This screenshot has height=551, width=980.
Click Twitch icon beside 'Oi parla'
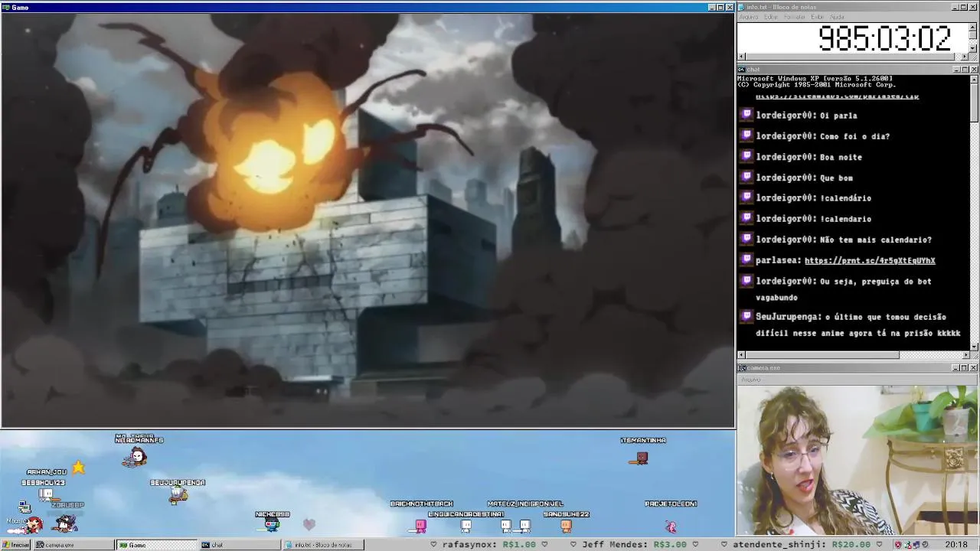746,115
